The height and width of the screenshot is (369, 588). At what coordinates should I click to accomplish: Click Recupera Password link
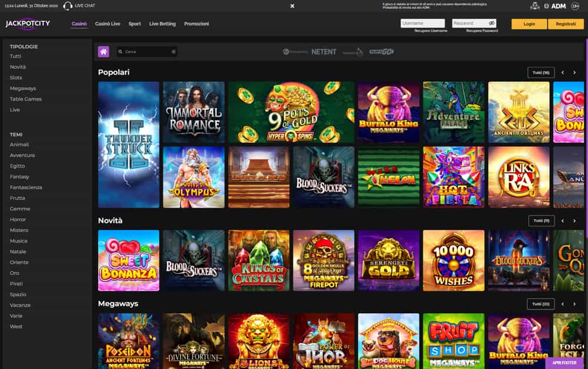[482, 31]
